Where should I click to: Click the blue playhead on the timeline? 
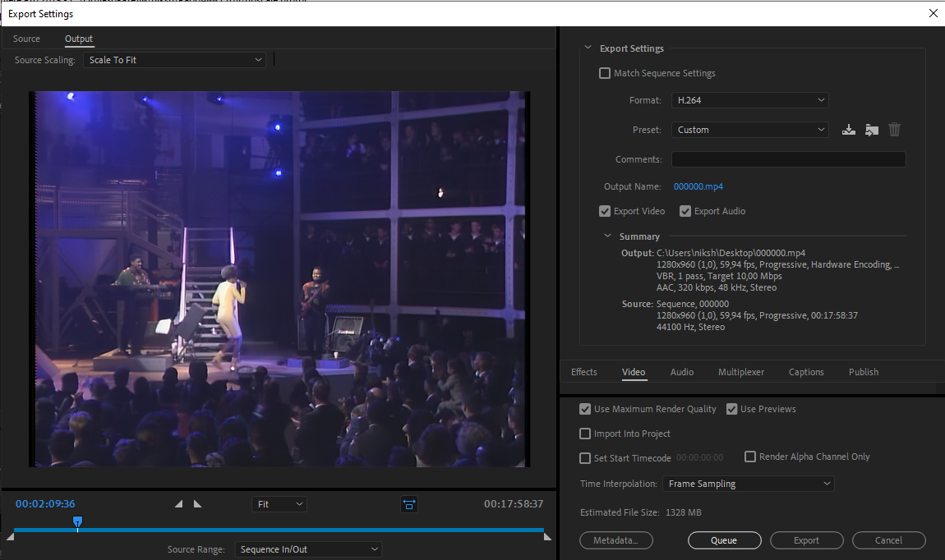pyautogui.click(x=78, y=522)
